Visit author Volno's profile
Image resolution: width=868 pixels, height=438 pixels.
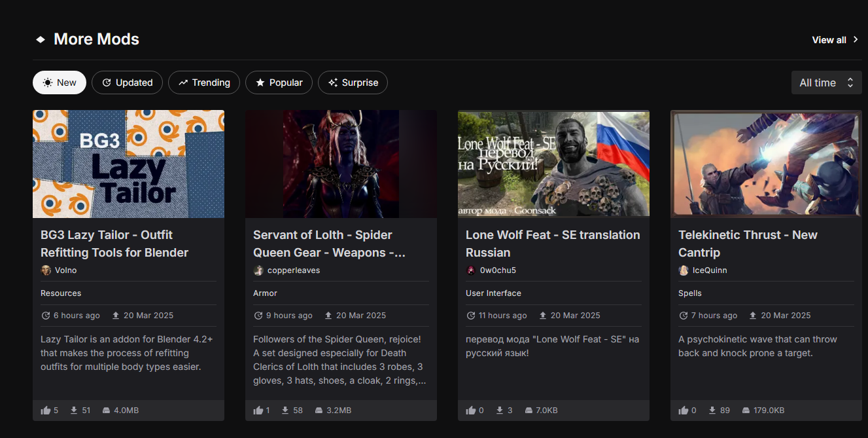65,270
